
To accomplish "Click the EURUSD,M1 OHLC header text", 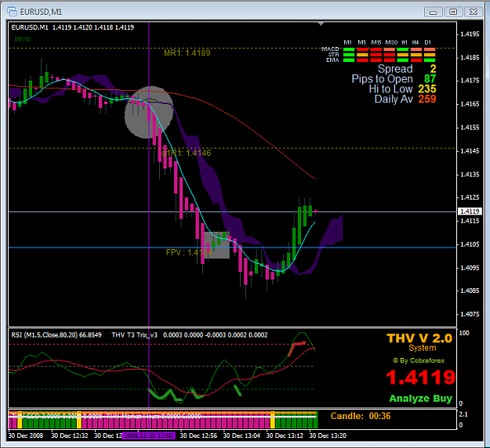I will [72, 27].
